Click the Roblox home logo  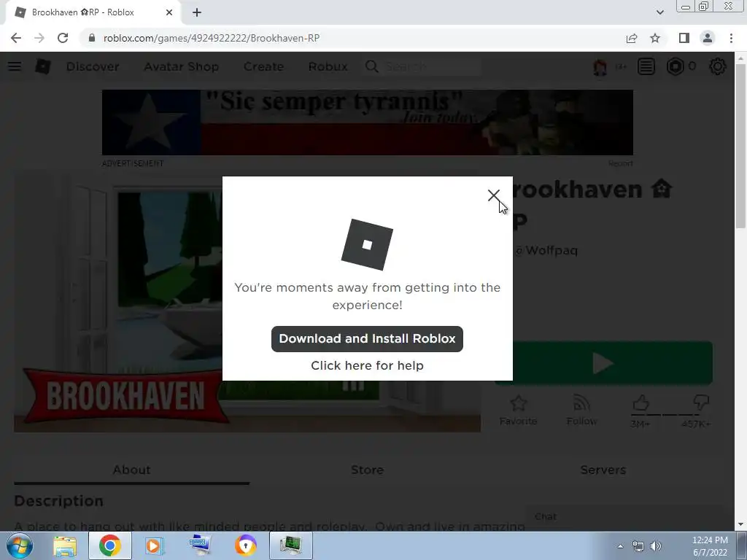(x=43, y=66)
